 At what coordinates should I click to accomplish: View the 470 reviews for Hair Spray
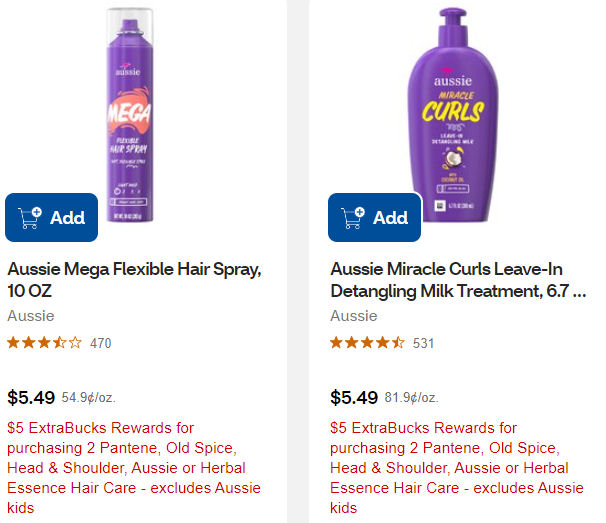tap(101, 343)
